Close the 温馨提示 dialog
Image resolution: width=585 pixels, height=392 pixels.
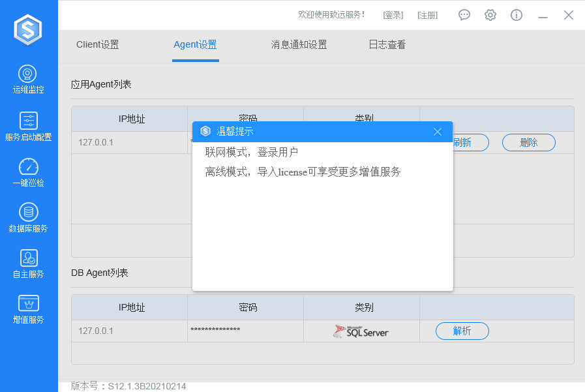pyautogui.click(x=438, y=132)
